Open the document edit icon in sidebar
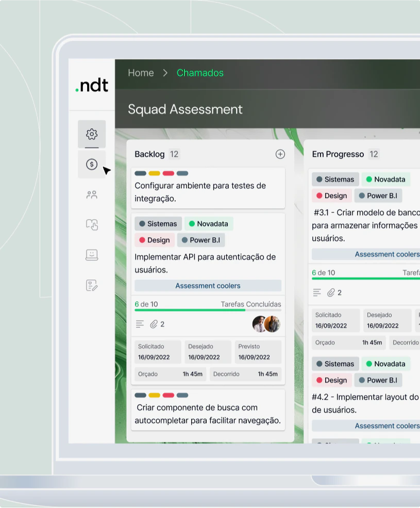This screenshot has height=508, width=420. click(92, 285)
